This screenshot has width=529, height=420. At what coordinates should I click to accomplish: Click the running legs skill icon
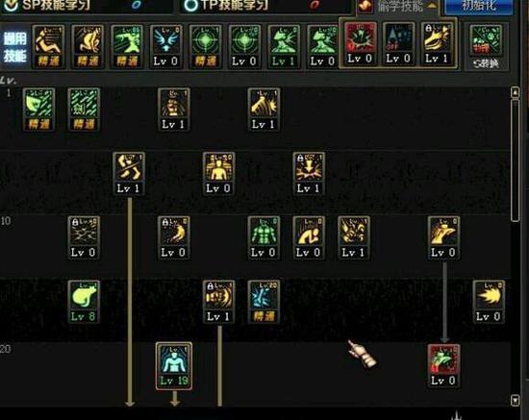(129, 174)
